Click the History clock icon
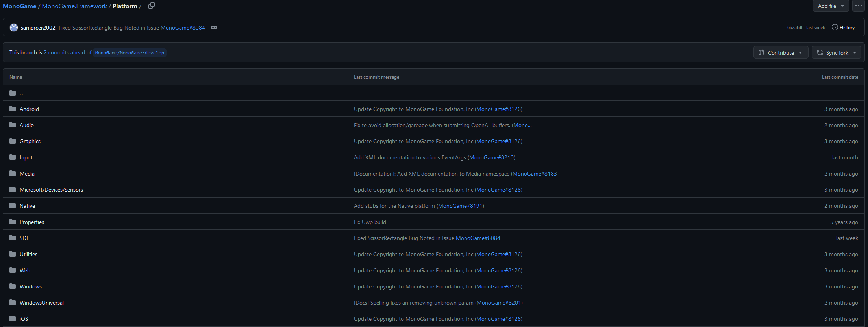The image size is (868, 327). (835, 27)
